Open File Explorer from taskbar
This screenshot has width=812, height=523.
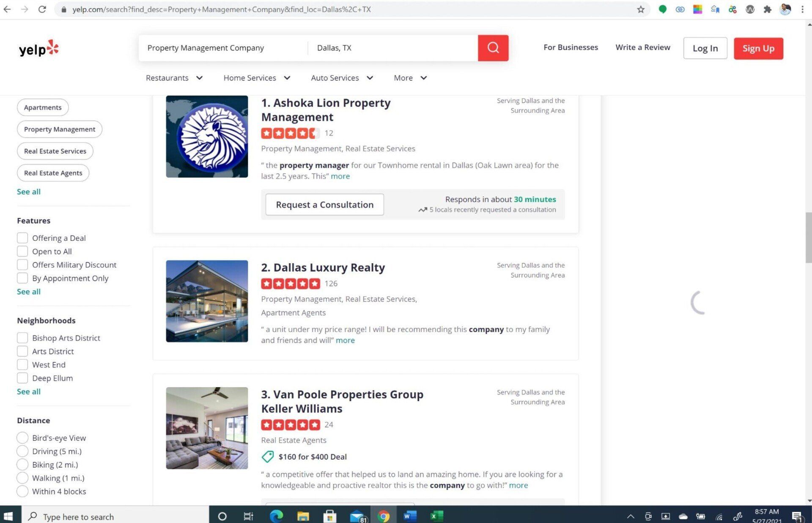point(303,516)
